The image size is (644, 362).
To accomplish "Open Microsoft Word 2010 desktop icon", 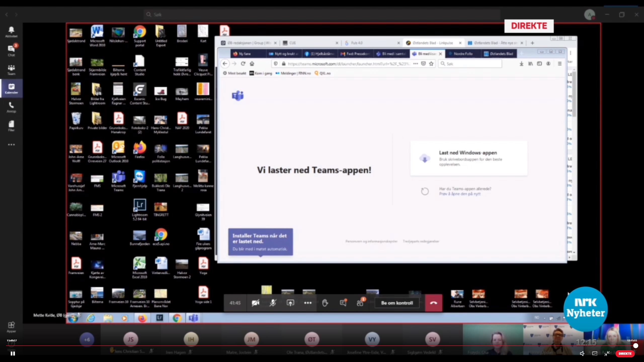I will (97, 36).
